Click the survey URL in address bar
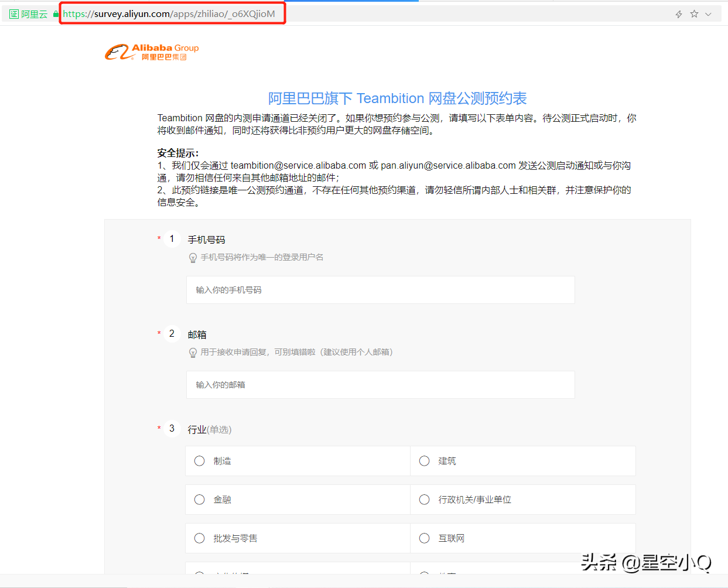The image size is (728, 588). pyautogui.click(x=169, y=14)
